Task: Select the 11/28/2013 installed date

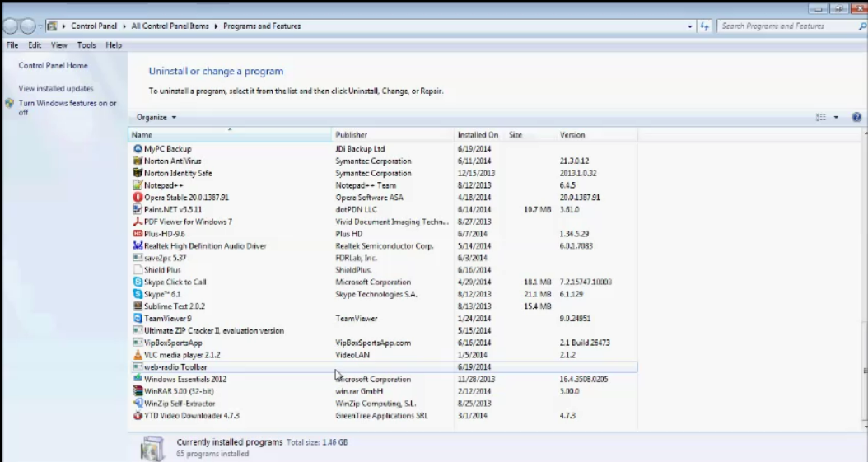Action: (x=476, y=380)
